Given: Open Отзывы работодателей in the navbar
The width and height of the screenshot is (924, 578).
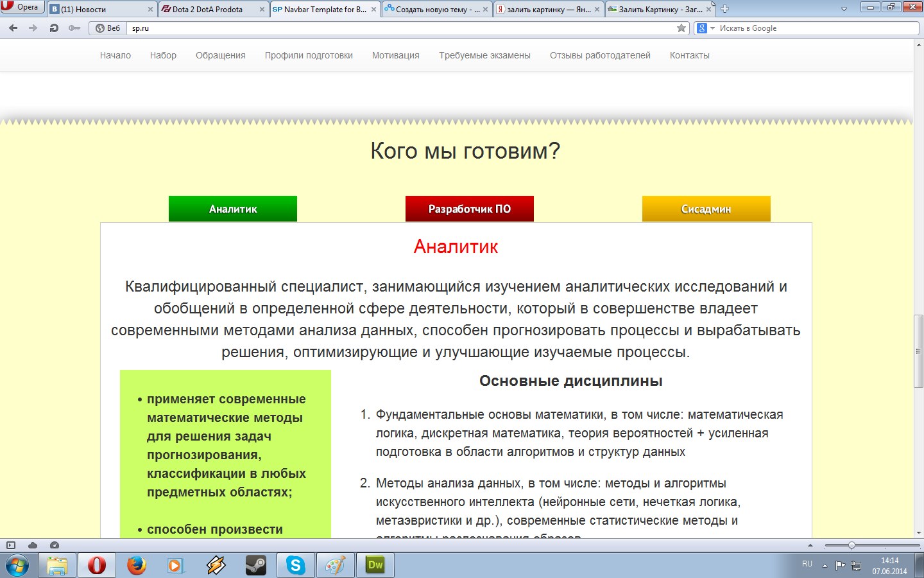Looking at the screenshot, I should coord(600,55).
